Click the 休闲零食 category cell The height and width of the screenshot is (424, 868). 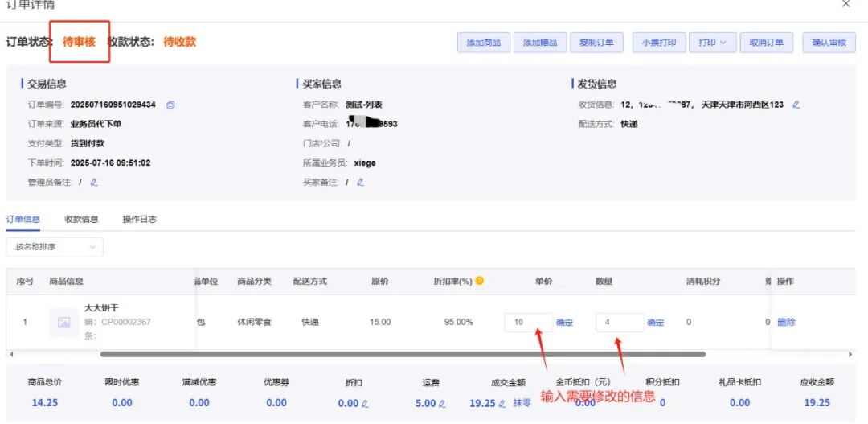255,322
